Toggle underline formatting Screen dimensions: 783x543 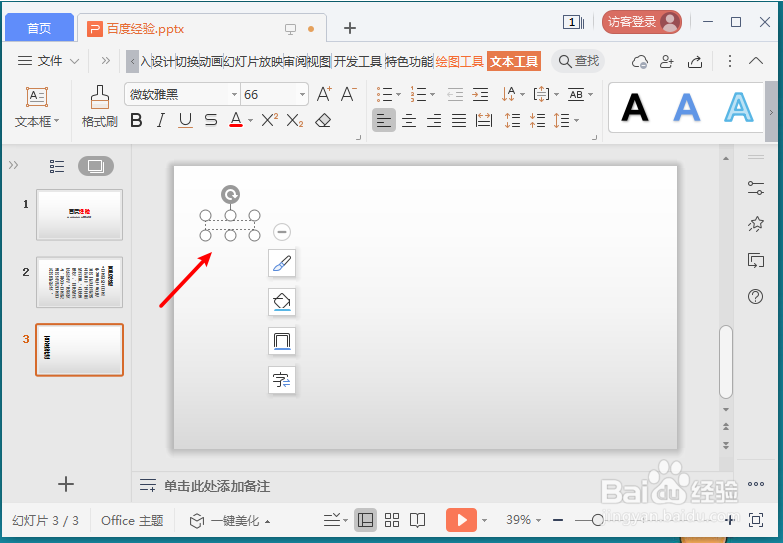tap(185, 120)
